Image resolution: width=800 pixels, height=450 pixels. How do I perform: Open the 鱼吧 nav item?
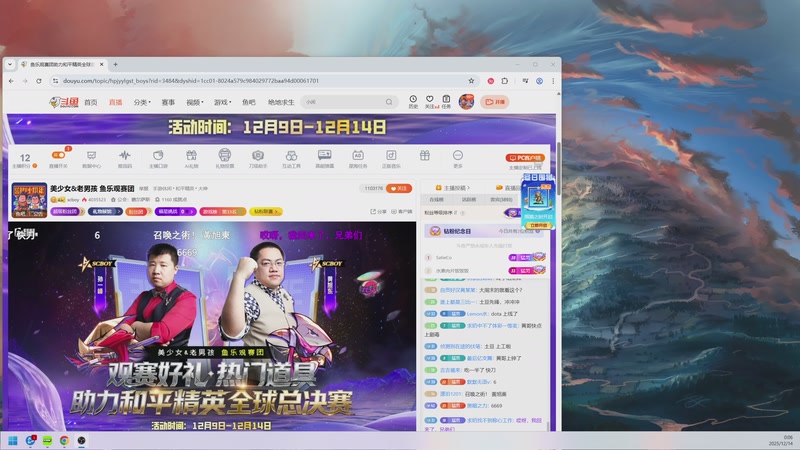pyautogui.click(x=249, y=102)
